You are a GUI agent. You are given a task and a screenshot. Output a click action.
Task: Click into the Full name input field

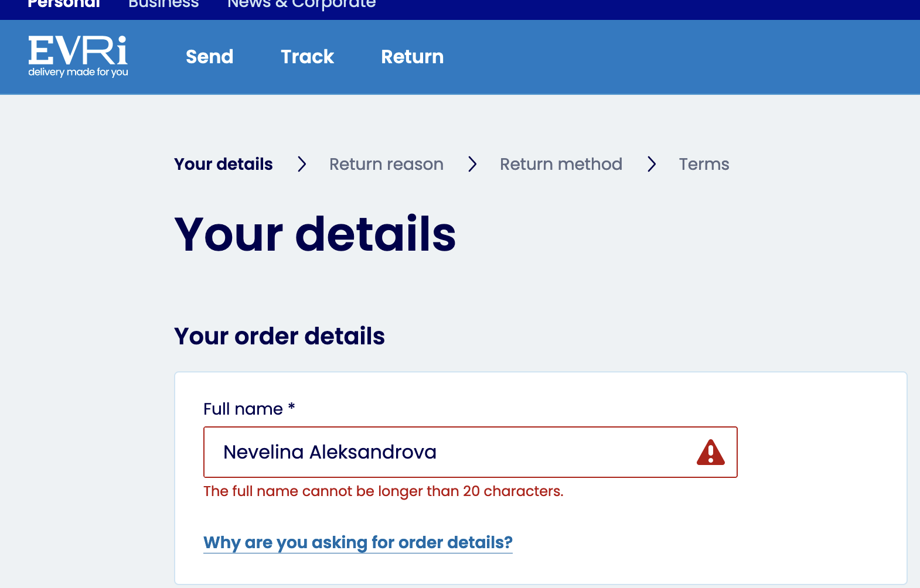coord(445,452)
